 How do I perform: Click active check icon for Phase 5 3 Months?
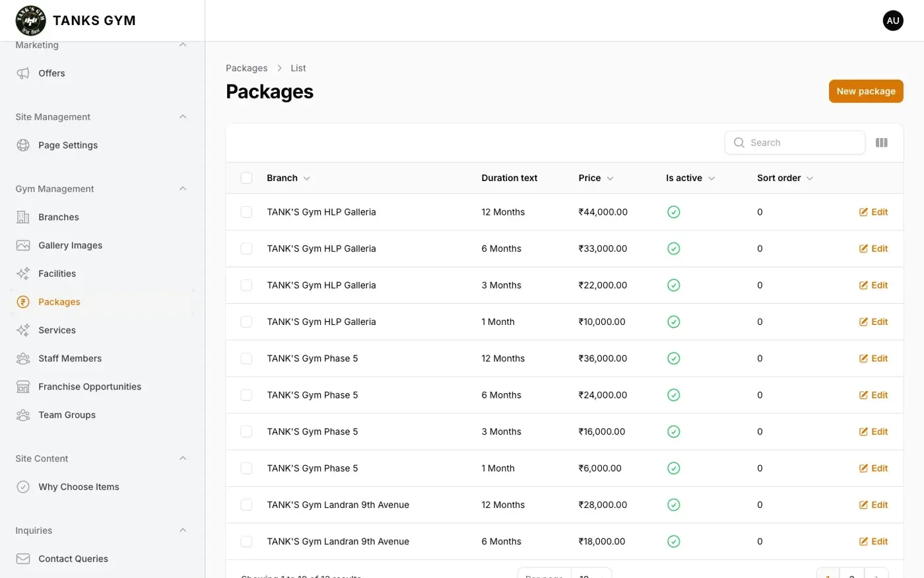673,432
